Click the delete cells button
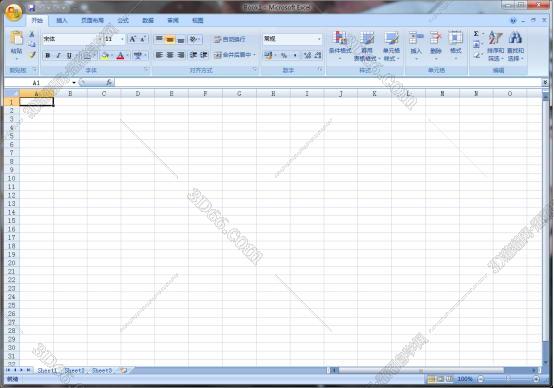This screenshot has width=554, height=388. click(x=436, y=46)
